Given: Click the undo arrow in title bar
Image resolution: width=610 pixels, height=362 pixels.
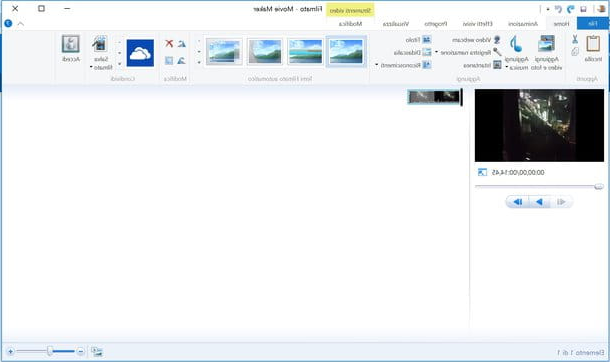Looking at the screenshot, I should coord(571,9).
